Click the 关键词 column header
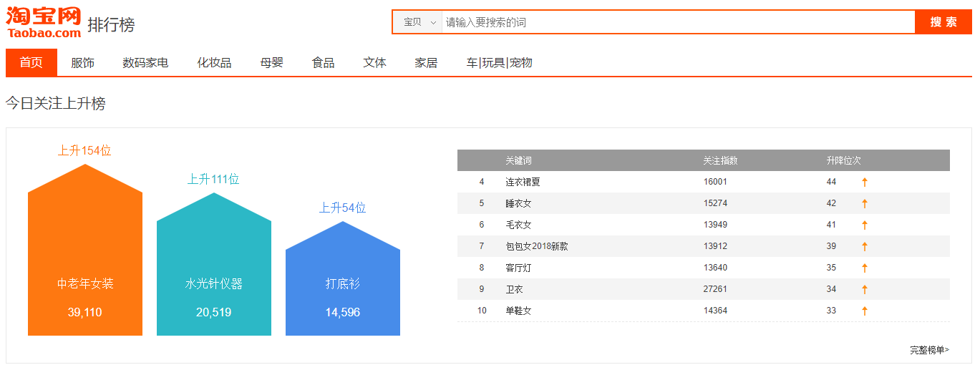 pyautogui.click(x=518, y=160)
